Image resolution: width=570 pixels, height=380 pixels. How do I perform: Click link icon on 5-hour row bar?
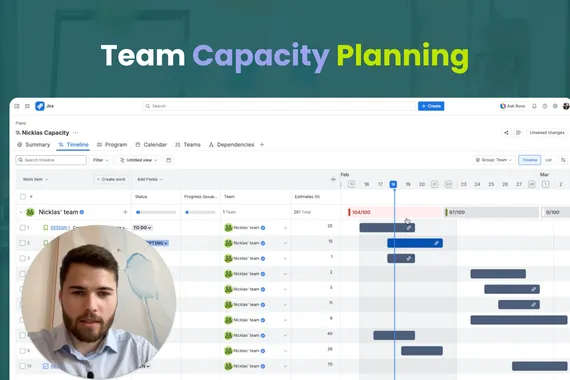coord(533,289)
